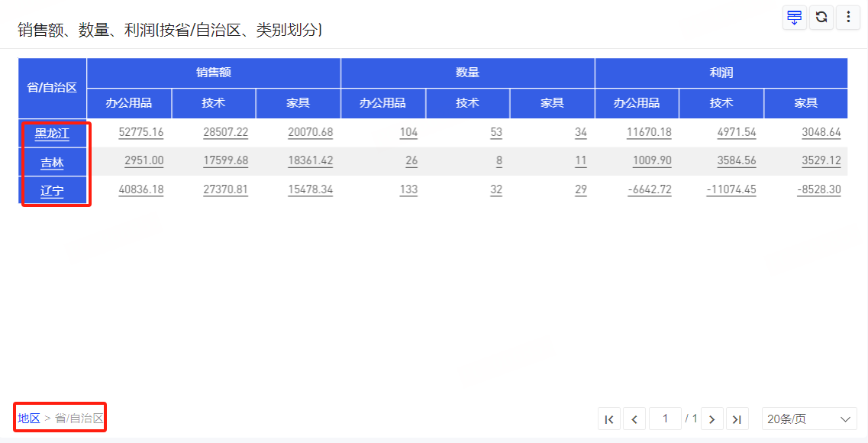Go to the previous page
Screen dimensions: 868x443
[x=634, y=419]
